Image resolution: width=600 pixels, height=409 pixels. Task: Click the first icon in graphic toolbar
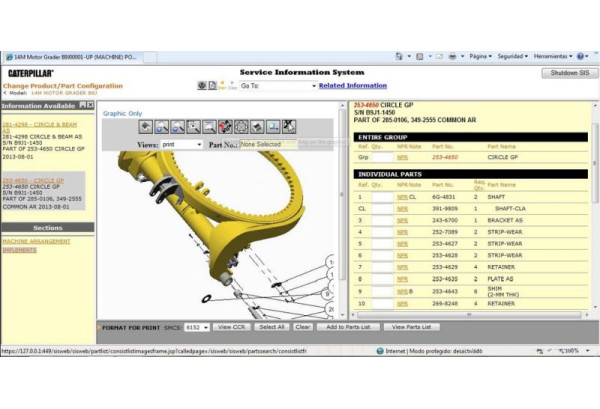(x=145, y=127)
